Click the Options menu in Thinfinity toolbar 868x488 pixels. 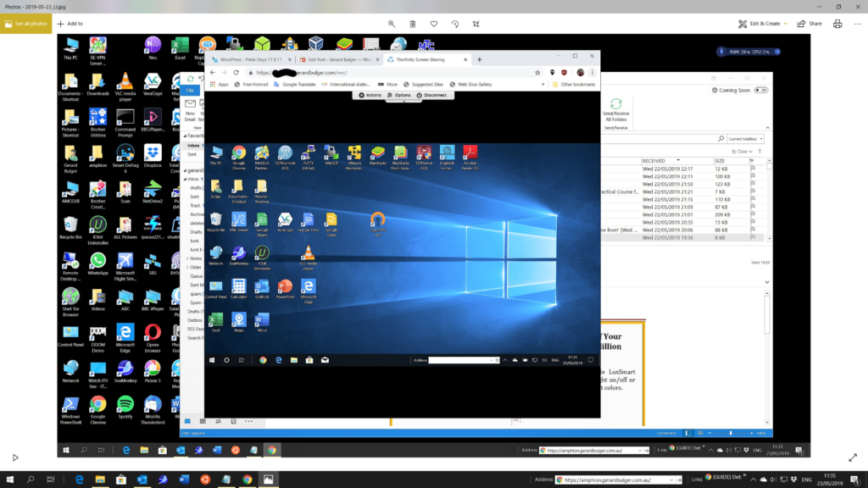pyautogui.click(x=399, y=95)
